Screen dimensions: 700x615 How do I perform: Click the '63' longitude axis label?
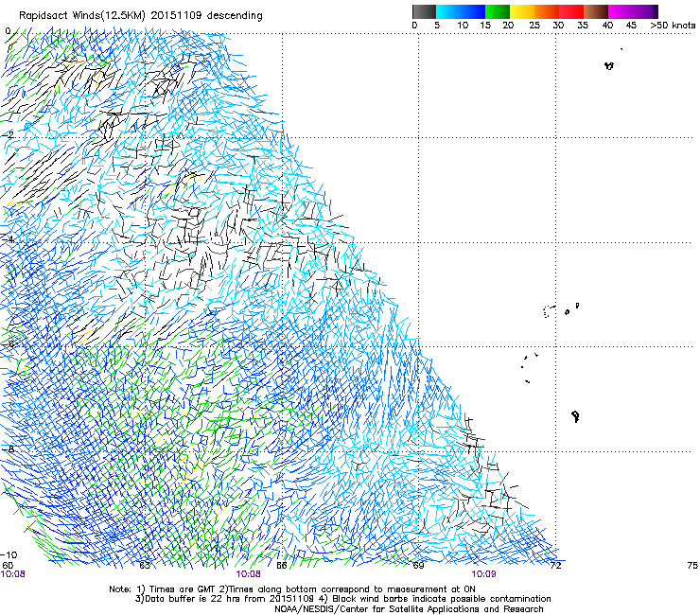pyautogui.click(x=145, y=566)
